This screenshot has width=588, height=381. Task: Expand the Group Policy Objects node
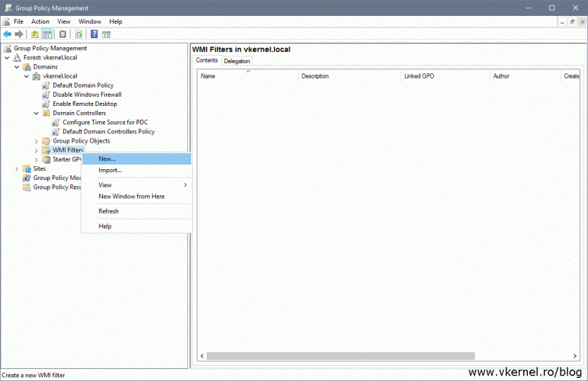pyautogui.click(x=37, y=142)
